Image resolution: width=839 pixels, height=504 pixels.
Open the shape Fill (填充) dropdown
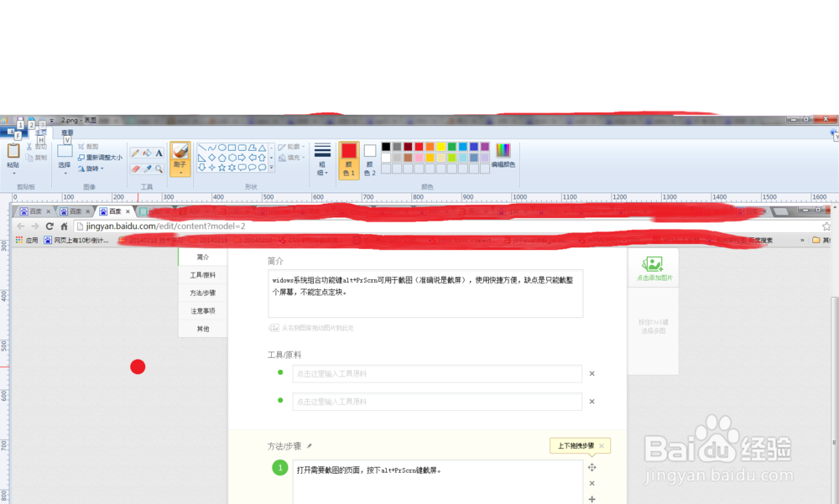pyautogui.click(x=292, y=158)
